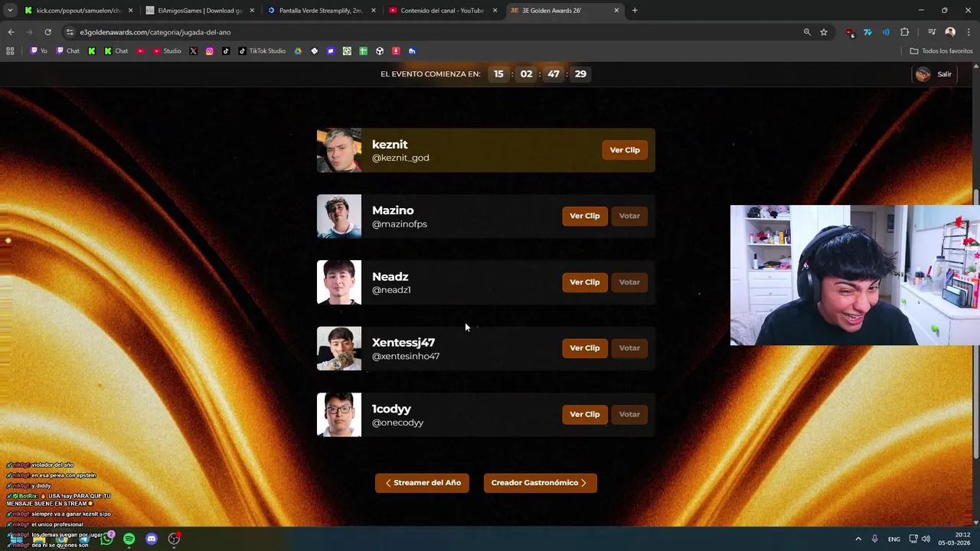This screenshot has width=980, height=551.
Task: Vote for 1codyy
Action: 629,414
